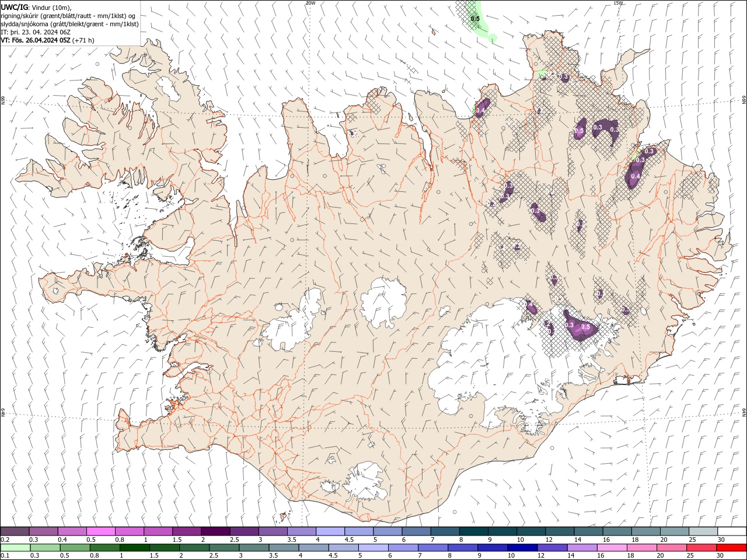Select the palest green 0.1 swatch in green legend
Image resolution: width=747 pixels, height=560 pixels.
[15, 548]
